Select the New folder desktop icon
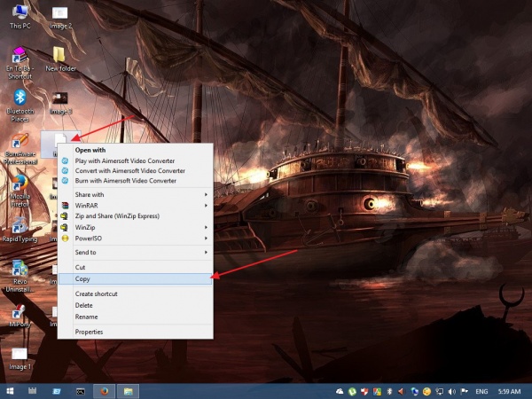This screenshot has height=399, width=532. 60,57
